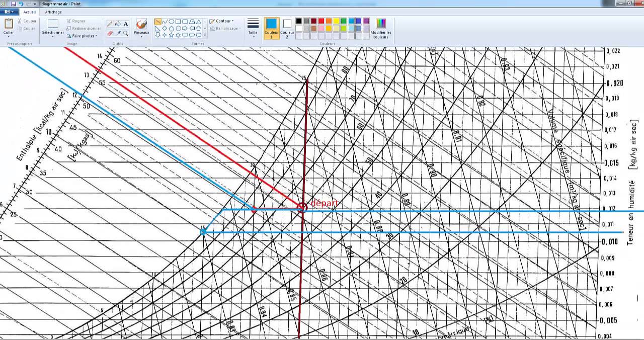Choose the Rounded rectangle shape
Viewport: 644px width, 340px height.
[x=185, y=22]
